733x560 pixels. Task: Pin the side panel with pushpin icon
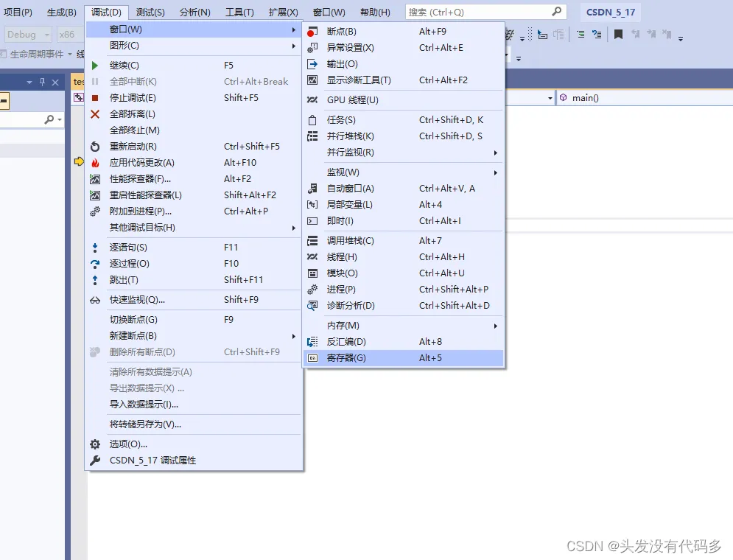pyautogui.click(x=43, y=83)
